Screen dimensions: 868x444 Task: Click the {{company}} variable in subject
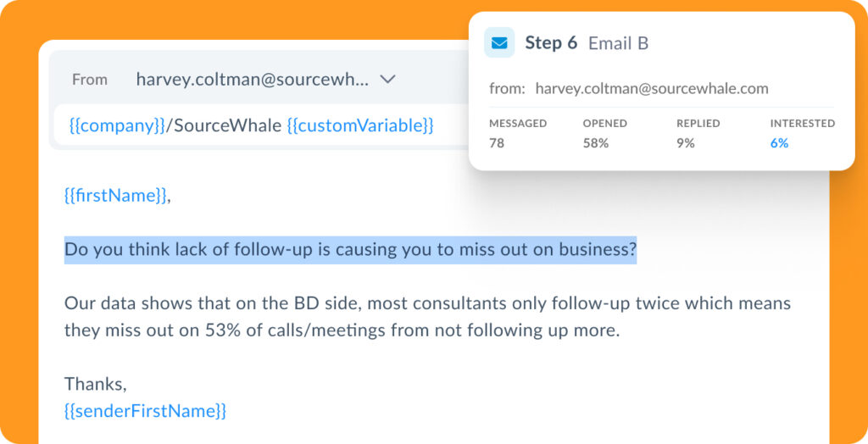coord(117,125)
